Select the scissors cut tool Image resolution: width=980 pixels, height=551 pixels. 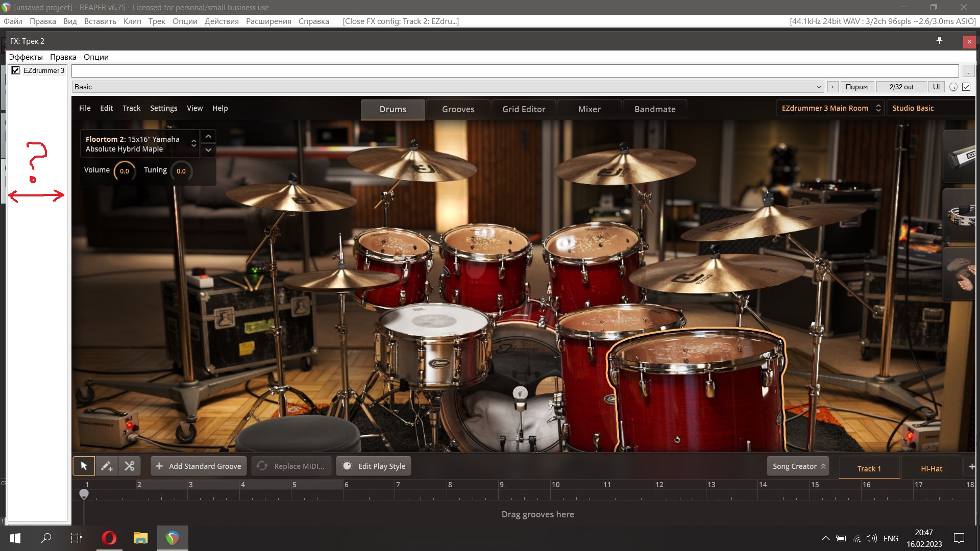[x=129, y=466]
